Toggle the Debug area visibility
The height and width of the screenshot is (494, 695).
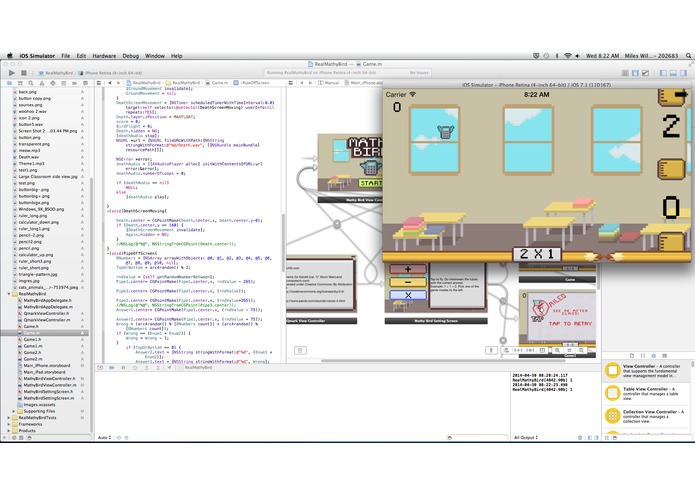(673, 73)
